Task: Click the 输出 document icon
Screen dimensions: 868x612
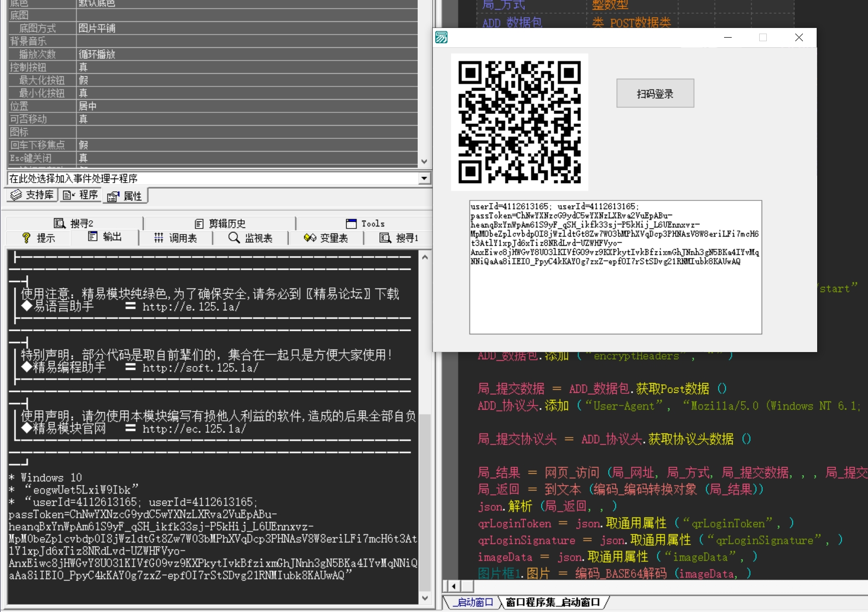Action: pyautogui.click(x=93, y=236)
